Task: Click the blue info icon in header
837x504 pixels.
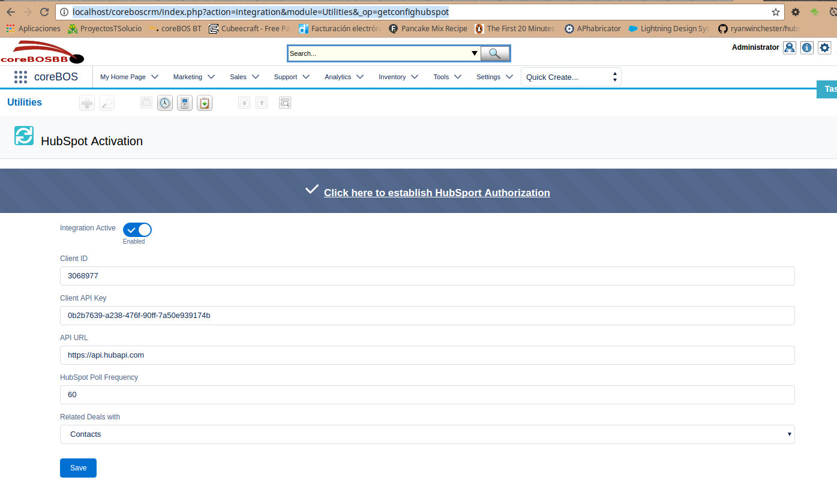Action: click(x=807, y=48)
